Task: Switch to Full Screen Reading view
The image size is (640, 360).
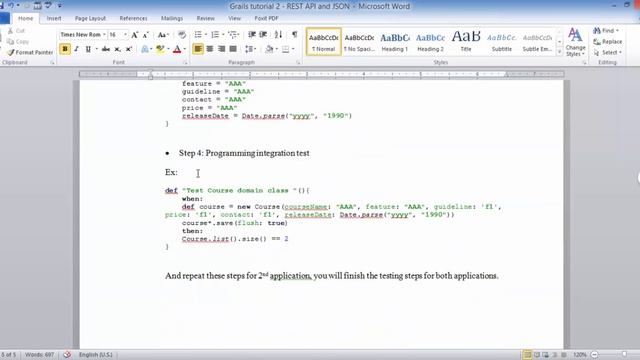Action: (x=537, y=355)
